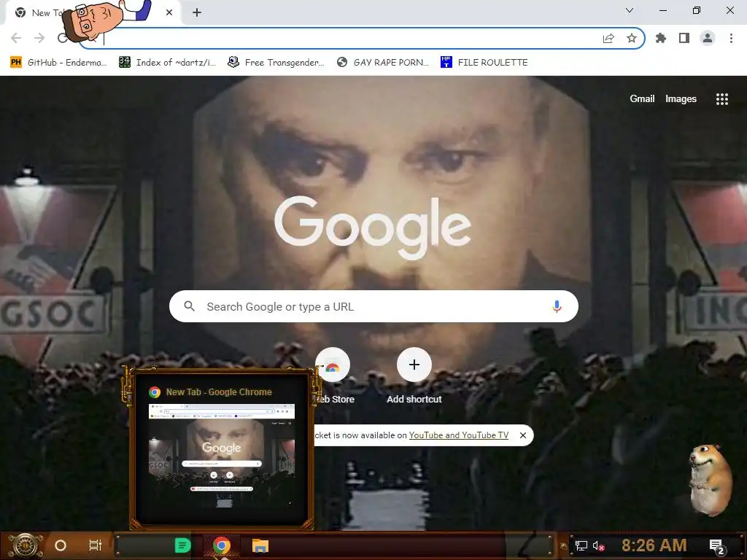The width and height of the screenshot is (747, 560).
Task: Start voice search with the microphone icon
Action: tap(557, 306)
